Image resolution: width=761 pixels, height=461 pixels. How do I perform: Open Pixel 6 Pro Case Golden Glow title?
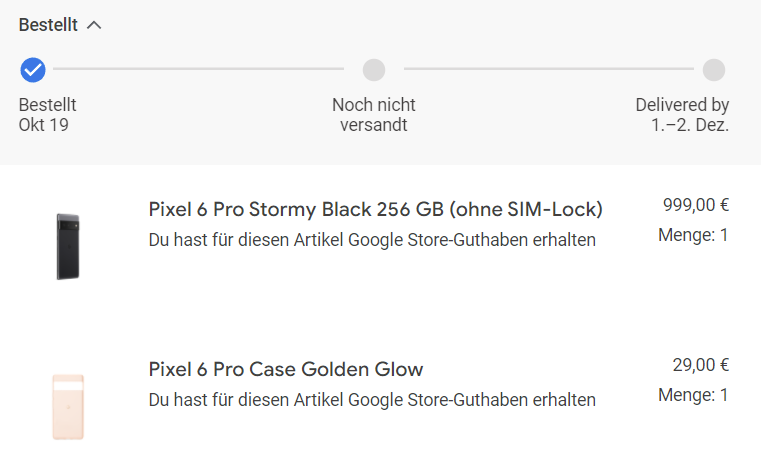pos(286,369)
